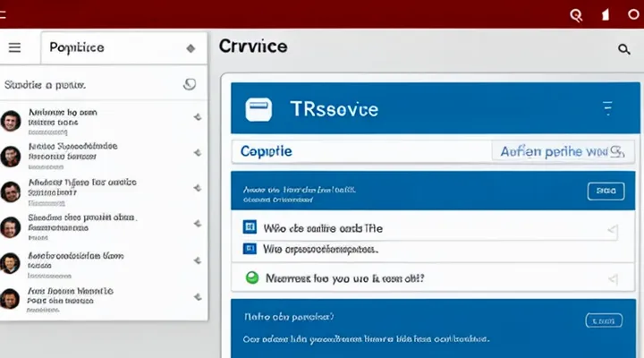Click the send arrow on the 'Who' message row
Screen dimensions: 644x358
coord(612,230)
